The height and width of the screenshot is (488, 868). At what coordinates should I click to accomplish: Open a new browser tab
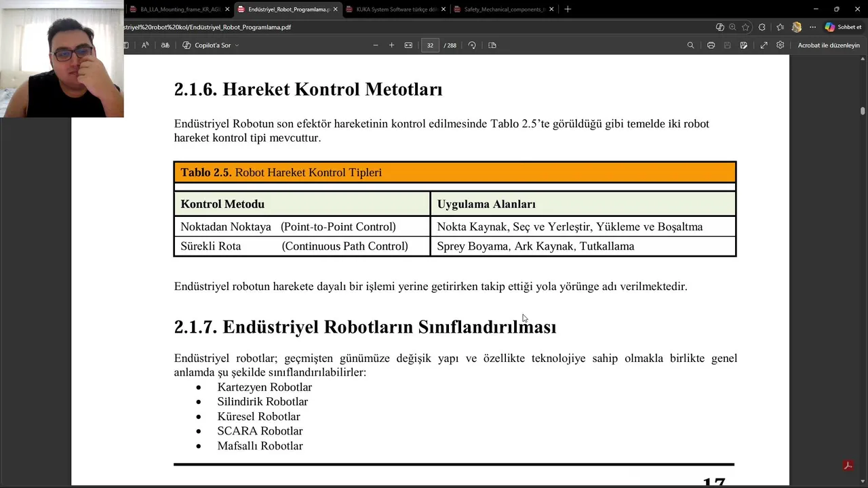(568, 9)
